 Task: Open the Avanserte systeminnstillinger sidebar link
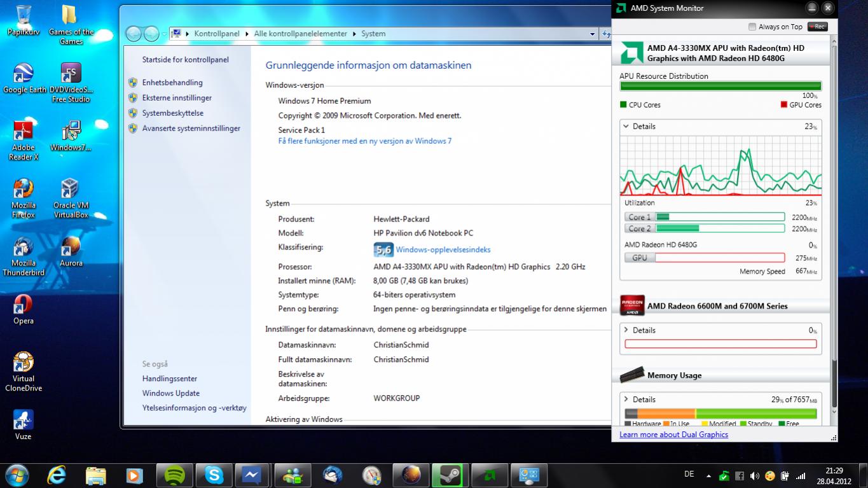191,129
